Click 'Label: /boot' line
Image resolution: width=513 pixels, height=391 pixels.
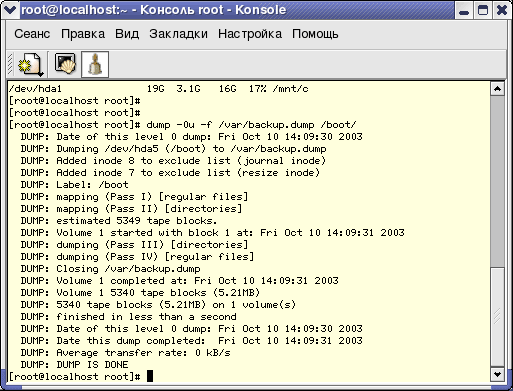click(x=74, y=185)
